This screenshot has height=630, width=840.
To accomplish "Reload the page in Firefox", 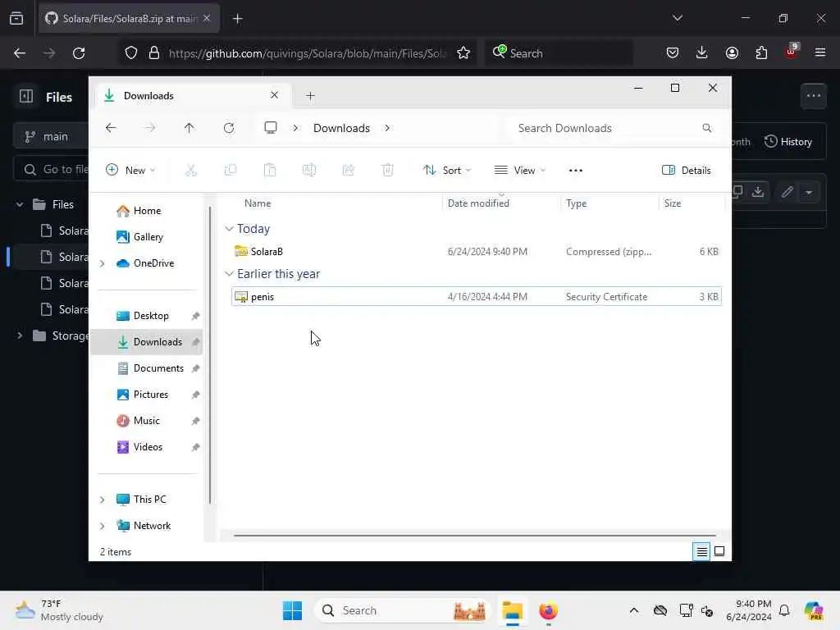I will (x=79, y=53).
